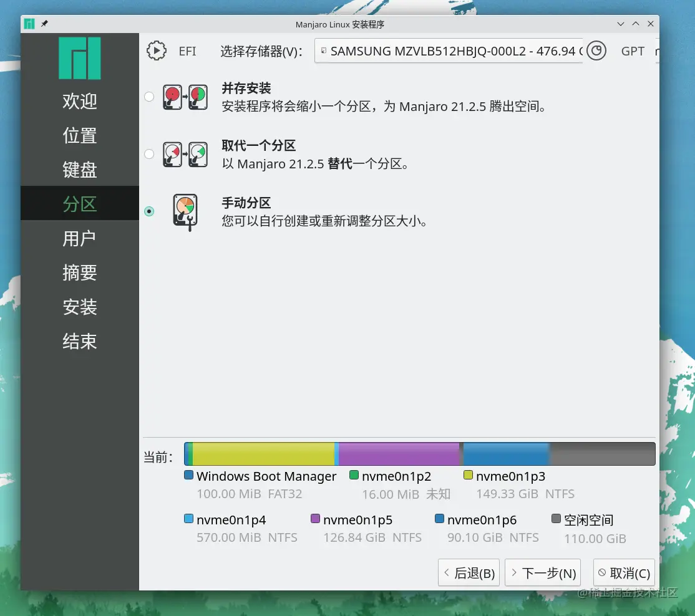Viewport: 695px width, 616px height.
Task: Click the nvme0n1p6 partition label
Action: (x=482, y=519)
